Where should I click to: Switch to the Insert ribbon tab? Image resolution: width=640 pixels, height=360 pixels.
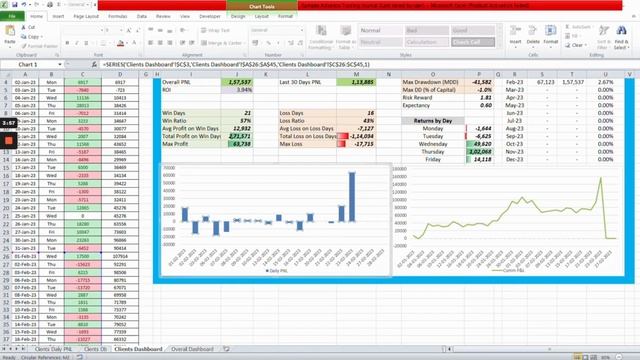58,16
